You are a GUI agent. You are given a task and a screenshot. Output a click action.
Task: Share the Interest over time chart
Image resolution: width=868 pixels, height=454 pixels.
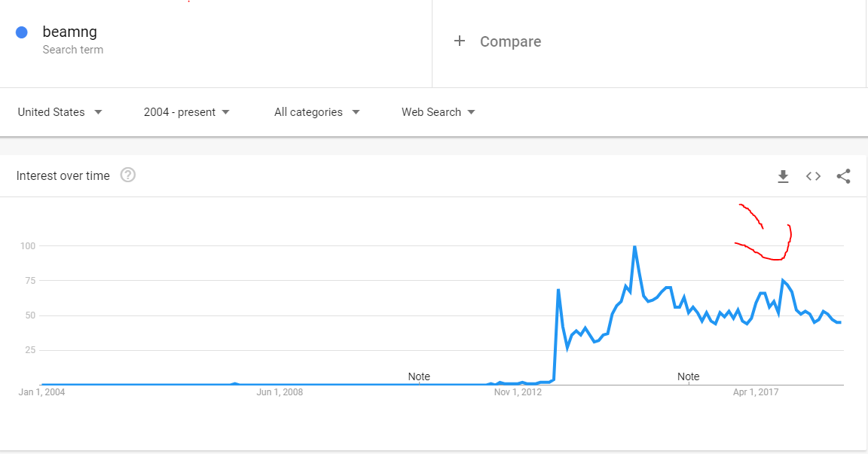(x=843, y=176)
